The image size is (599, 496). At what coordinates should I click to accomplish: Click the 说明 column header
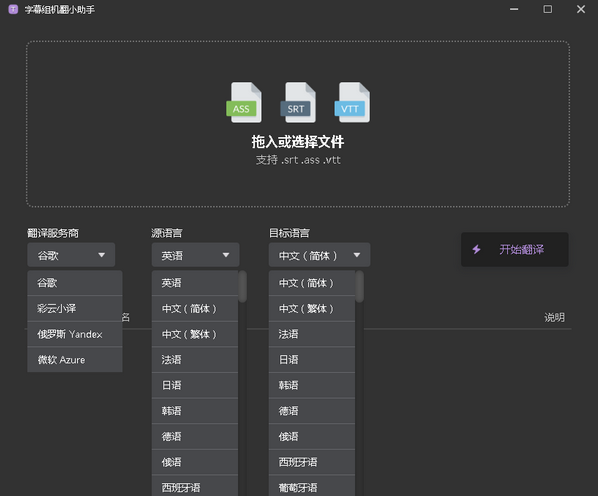[554, 317]
